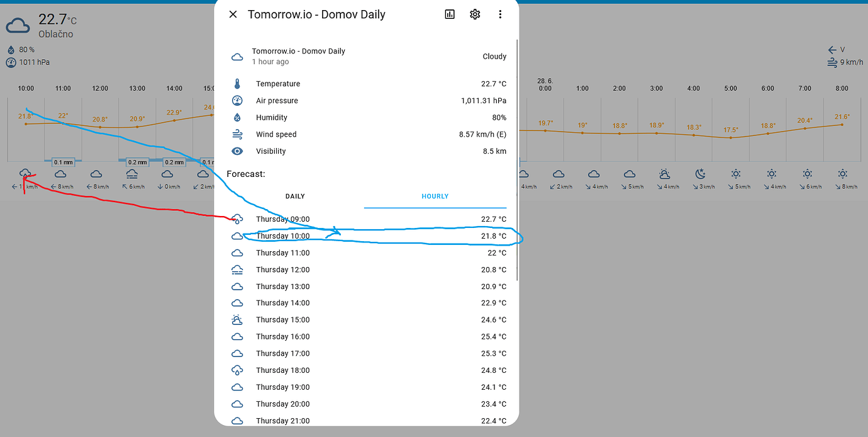Open history graph icon in dialog header
The image size is (868, 437).
[450, 14]
